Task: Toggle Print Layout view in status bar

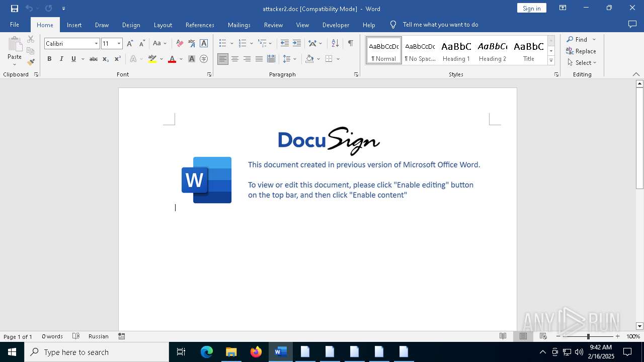Action: [x=523, y=336]
